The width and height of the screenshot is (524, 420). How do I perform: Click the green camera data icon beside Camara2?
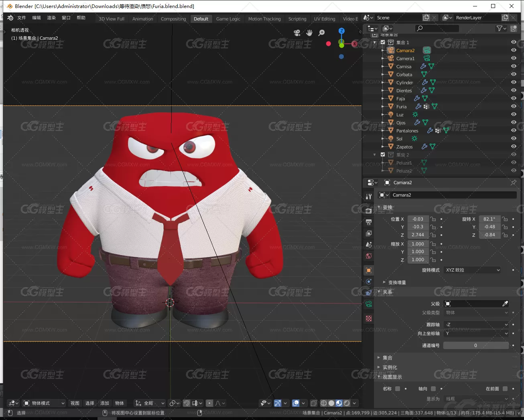pyautogui.click(x=427, y=50)
